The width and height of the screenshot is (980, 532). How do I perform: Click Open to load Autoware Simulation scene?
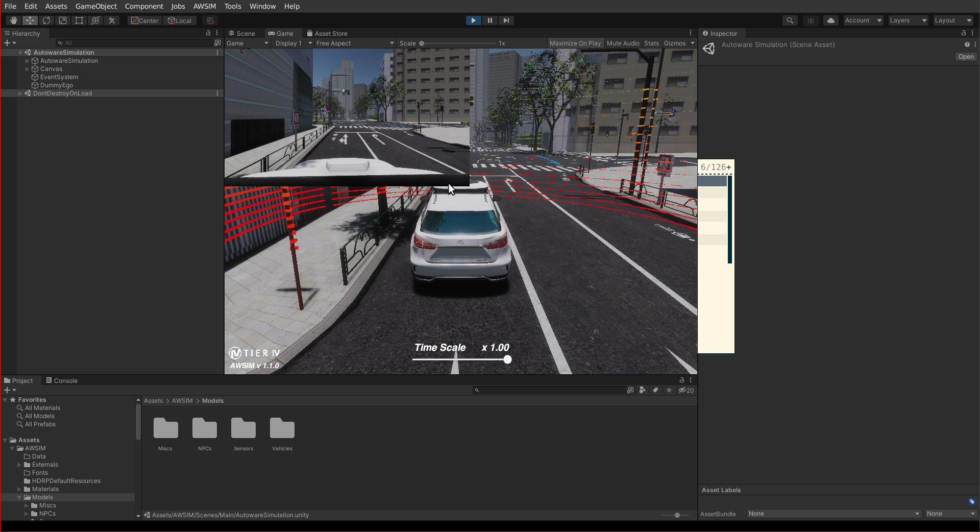coord(965,57)
